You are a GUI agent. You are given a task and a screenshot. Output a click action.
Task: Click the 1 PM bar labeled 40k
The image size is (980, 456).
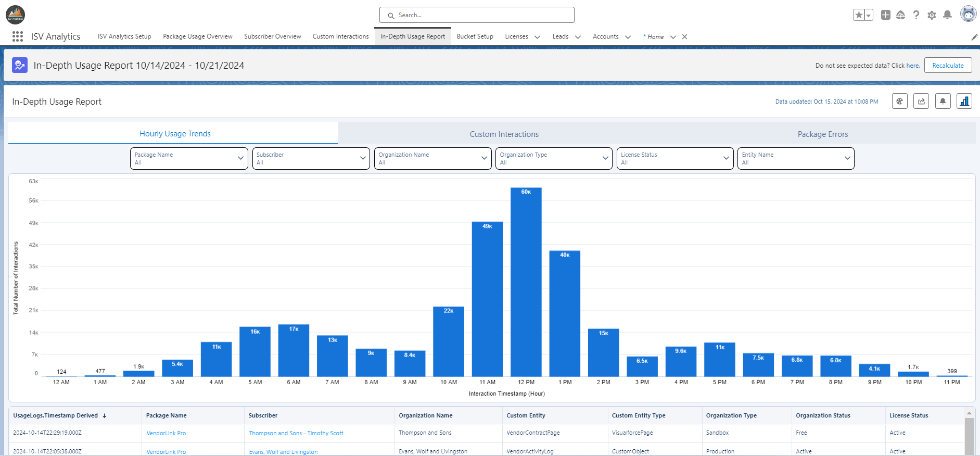point(565,314)
